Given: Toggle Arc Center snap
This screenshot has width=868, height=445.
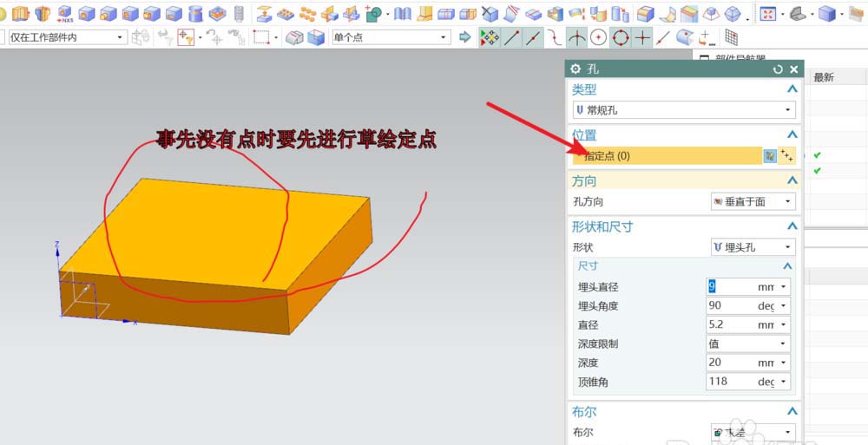Looking at the screenshot, I should (598, 37).
